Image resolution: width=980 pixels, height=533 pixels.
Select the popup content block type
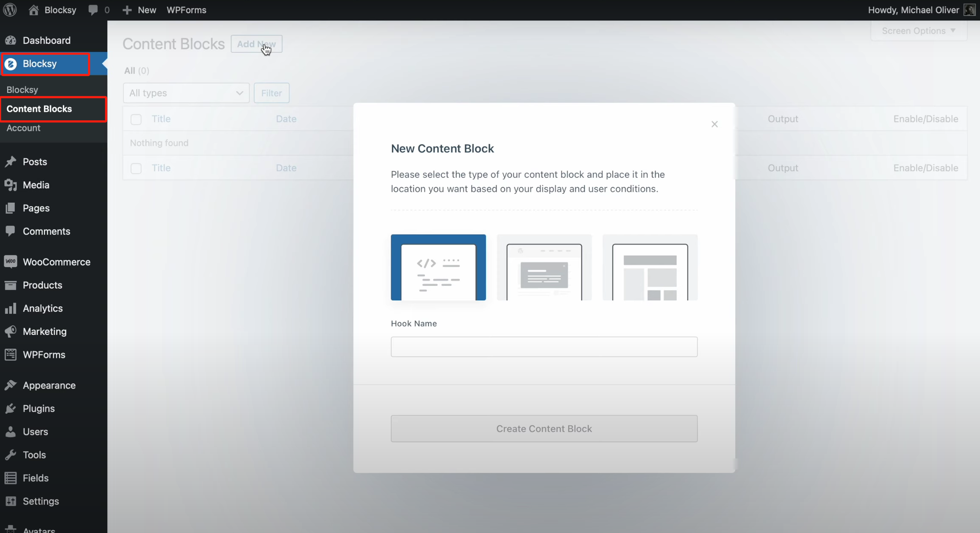[x=544, y=268]
